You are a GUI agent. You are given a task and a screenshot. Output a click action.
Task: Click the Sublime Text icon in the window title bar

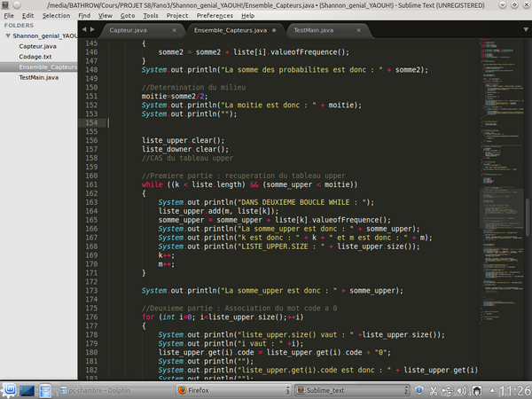(7, 5)
